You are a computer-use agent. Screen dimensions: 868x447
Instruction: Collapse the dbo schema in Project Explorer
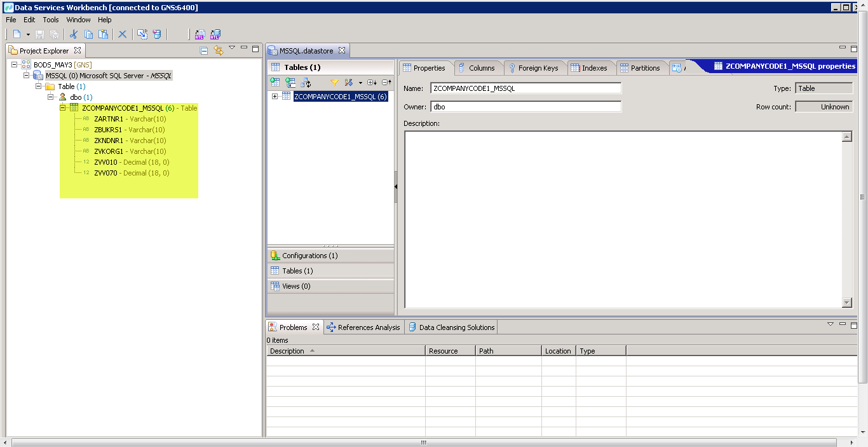(49, 97)
